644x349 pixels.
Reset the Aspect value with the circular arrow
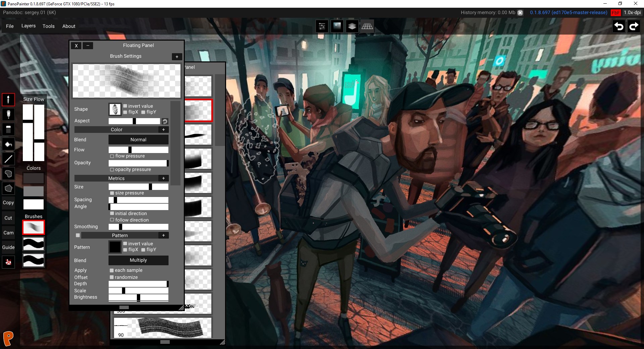point(165,121)
